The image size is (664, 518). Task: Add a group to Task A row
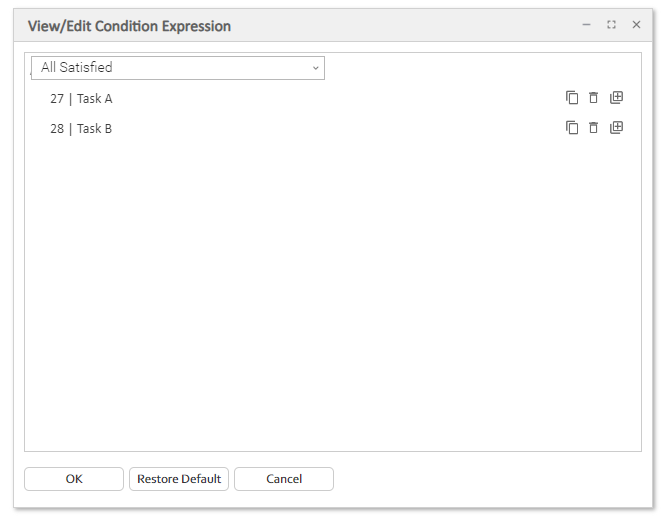616,98
